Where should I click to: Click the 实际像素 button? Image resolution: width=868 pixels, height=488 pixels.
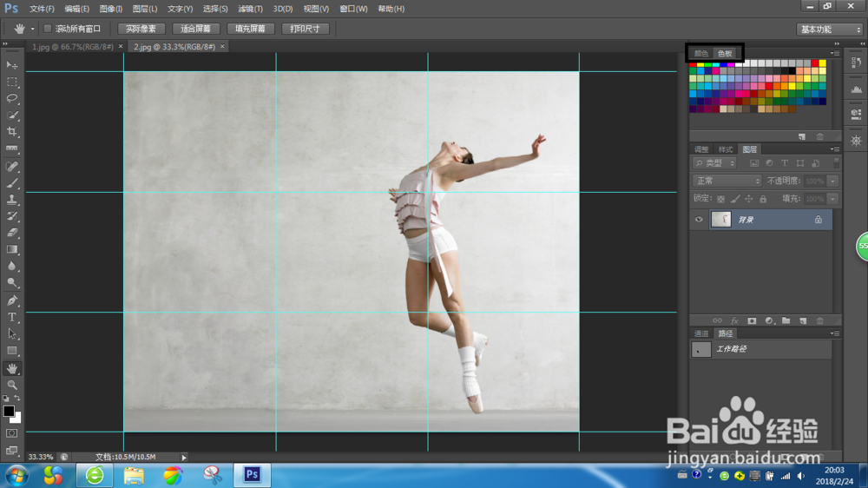coord(141,29)
